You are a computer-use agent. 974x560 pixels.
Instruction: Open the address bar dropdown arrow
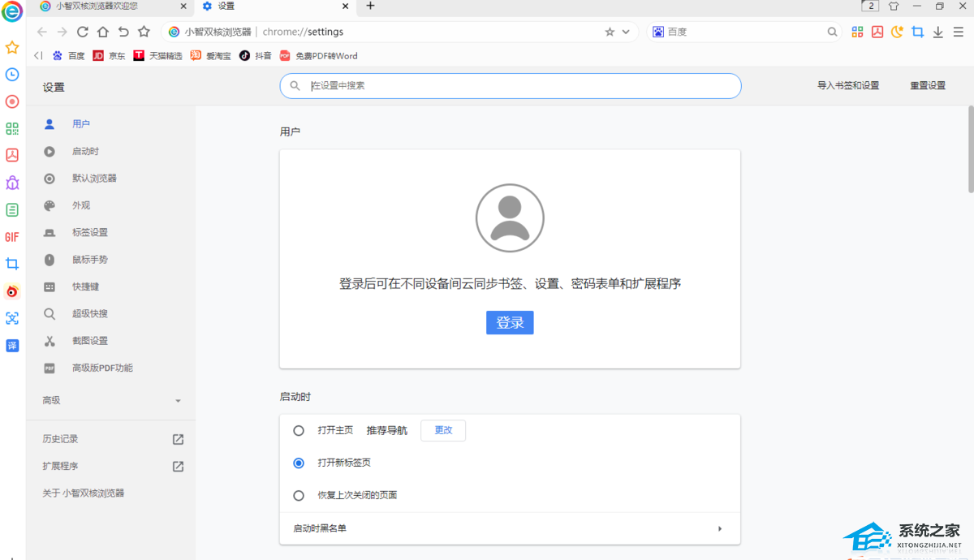point(626,32)
